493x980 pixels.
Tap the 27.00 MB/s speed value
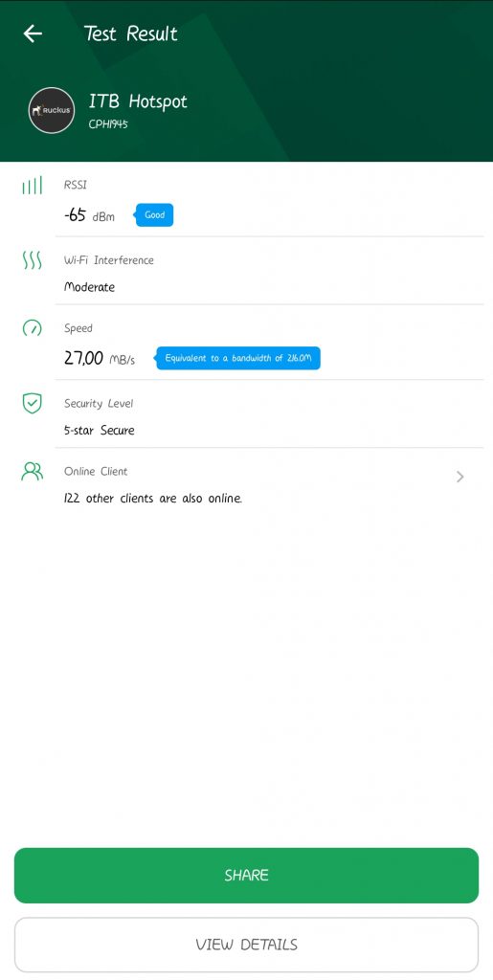[100, 358]
